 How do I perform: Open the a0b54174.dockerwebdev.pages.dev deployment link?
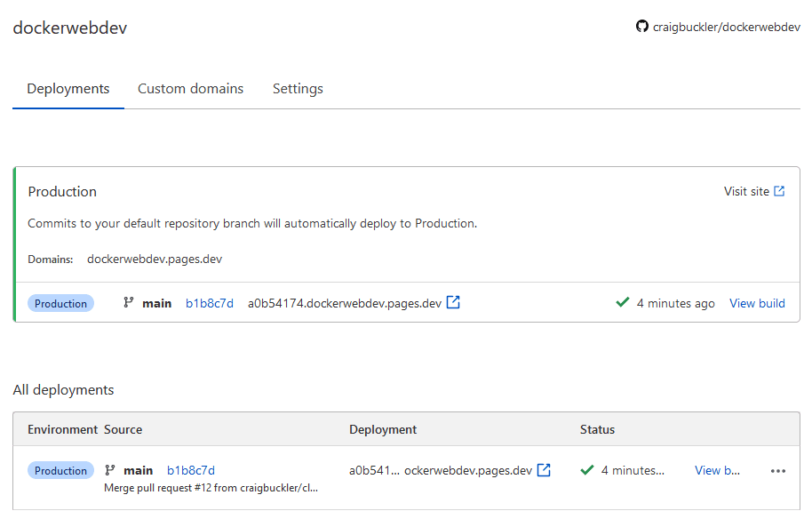tap(344, 303)
